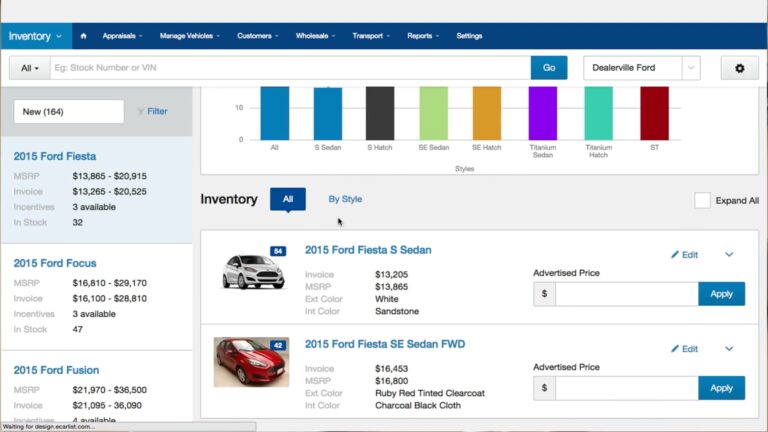Click the blue All bar in chart

(x=275, y=113)
